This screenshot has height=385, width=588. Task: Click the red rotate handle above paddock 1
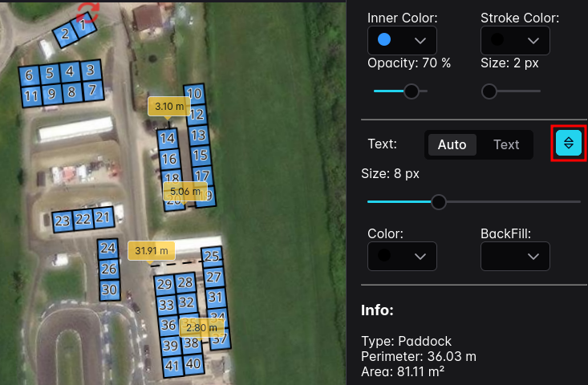tap(87, 12)
